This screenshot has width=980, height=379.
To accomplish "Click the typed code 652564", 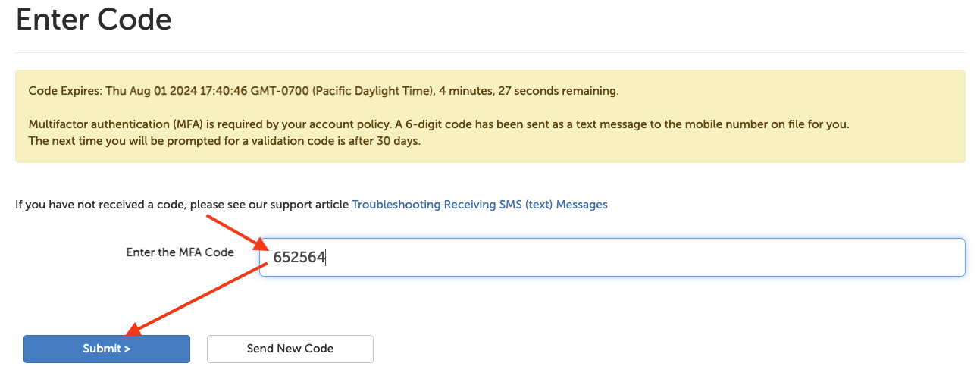I will pos(299,258).
